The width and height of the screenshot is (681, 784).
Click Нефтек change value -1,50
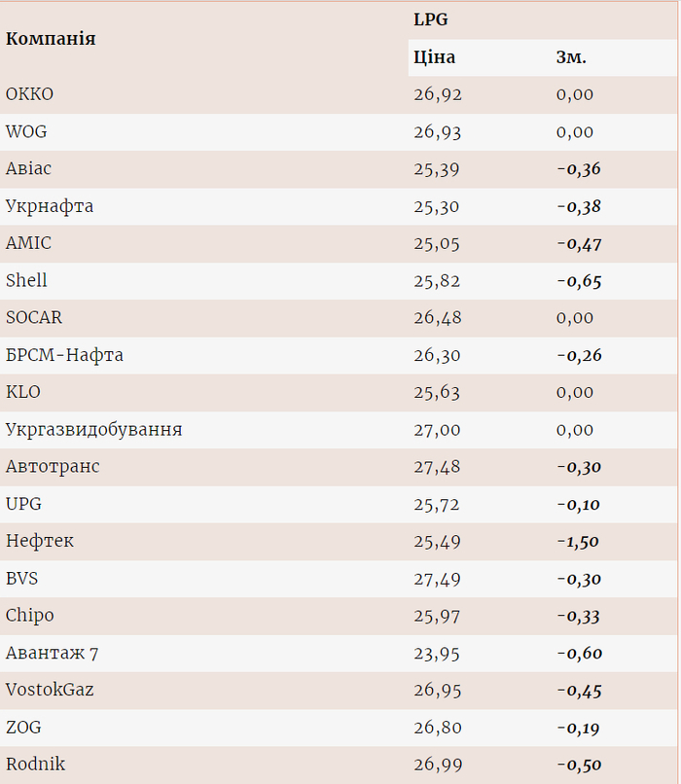578,541
